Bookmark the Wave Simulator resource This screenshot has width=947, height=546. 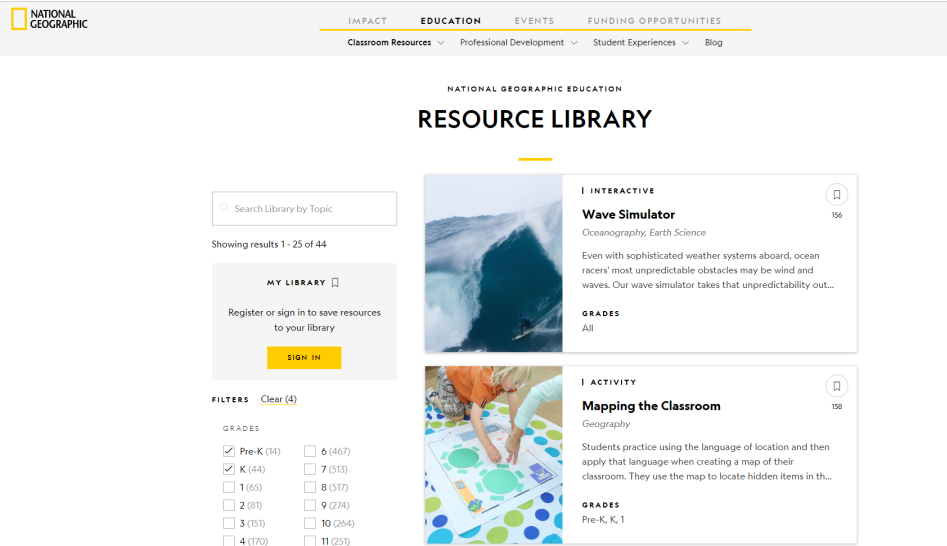point(836,194)
